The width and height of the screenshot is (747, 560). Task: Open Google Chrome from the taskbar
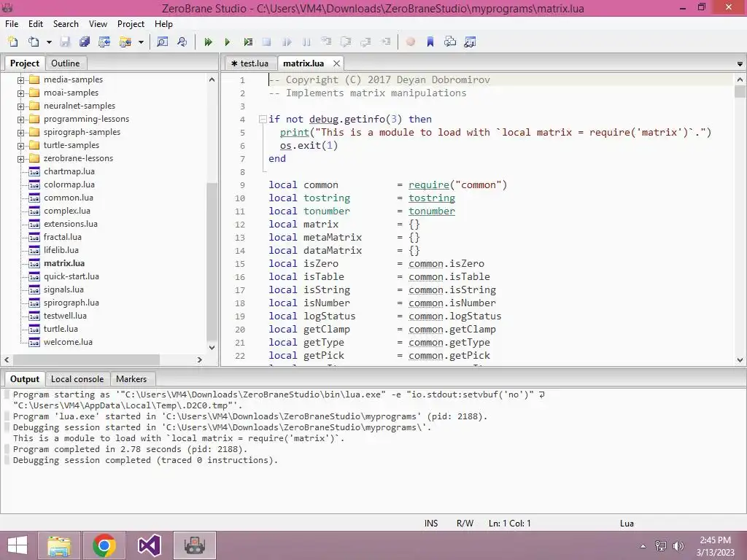104,545
